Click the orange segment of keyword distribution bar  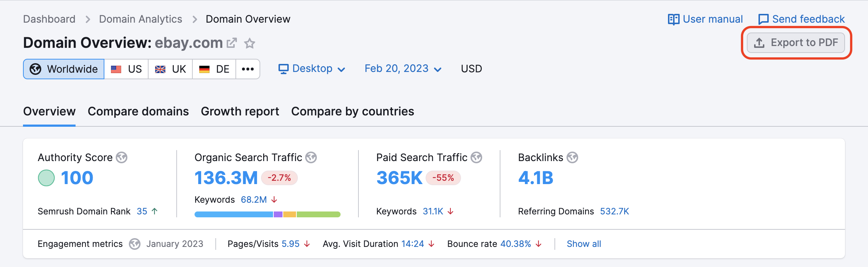[290, 214]
